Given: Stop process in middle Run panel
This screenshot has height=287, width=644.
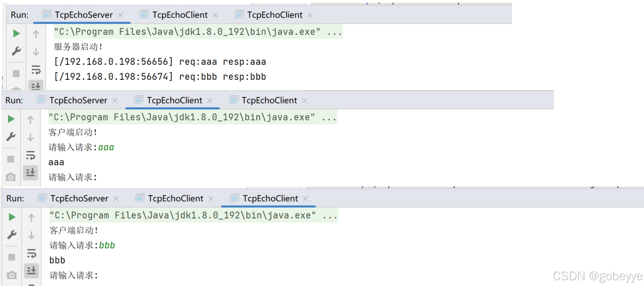Looking at the screenshot, I should click(11, 159).
